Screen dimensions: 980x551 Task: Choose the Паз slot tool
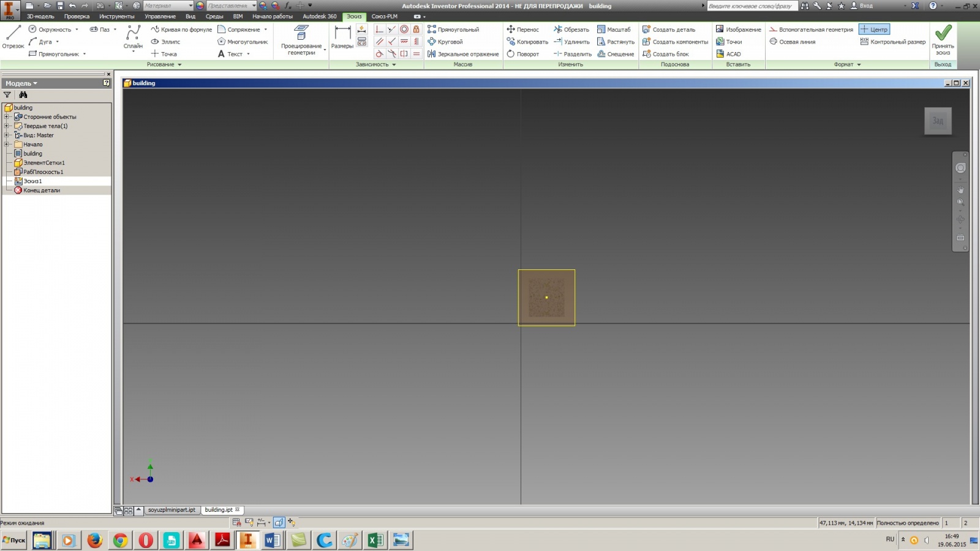click(100, 29)
